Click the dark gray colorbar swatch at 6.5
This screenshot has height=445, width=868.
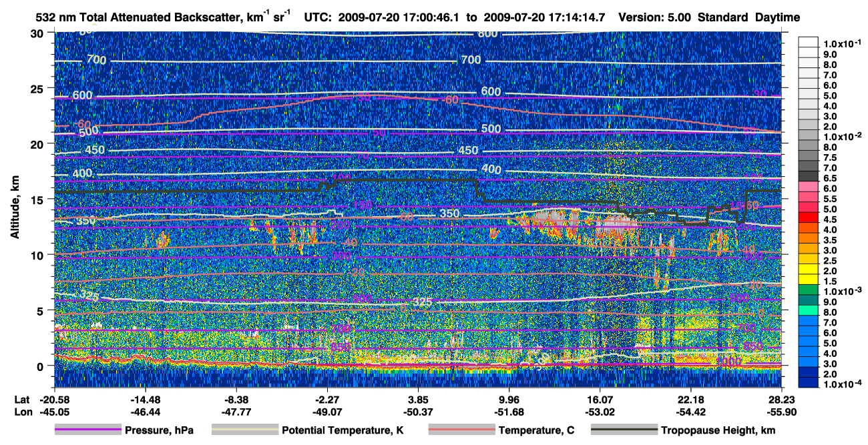pos(809,177)
